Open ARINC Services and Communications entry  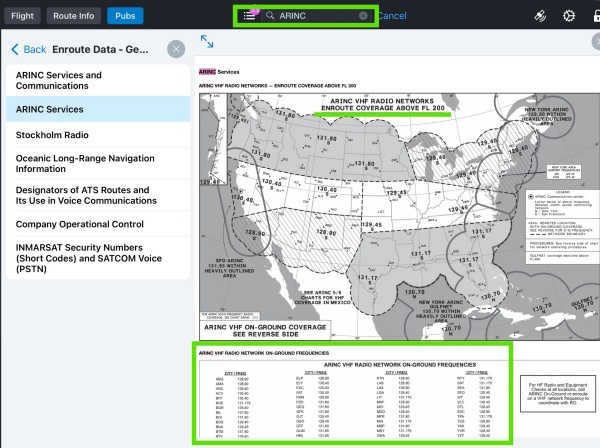97,81
